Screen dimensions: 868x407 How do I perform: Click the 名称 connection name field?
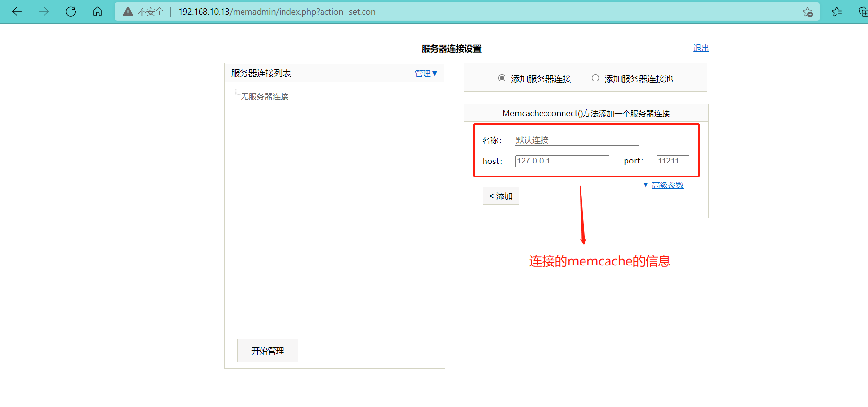coord(577,140)
